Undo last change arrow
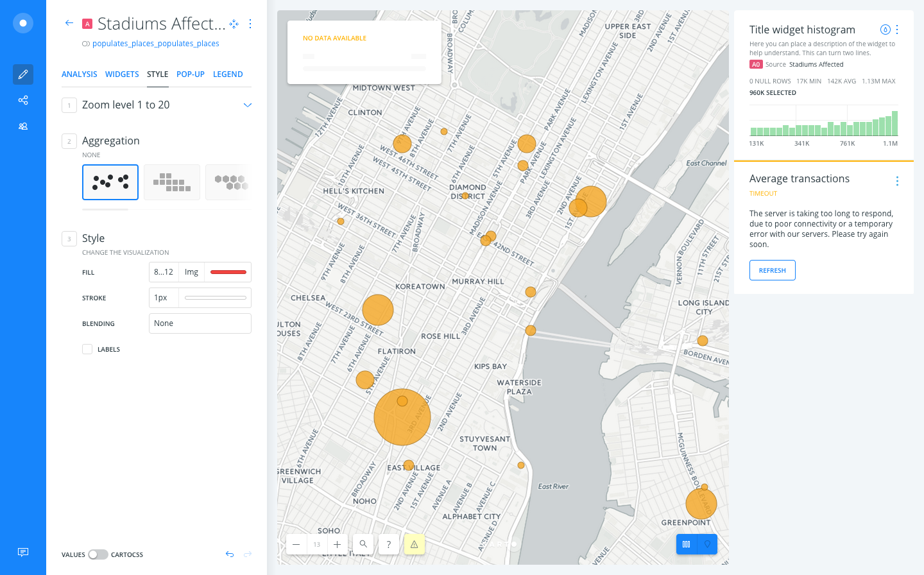 [x=230, y=554]
